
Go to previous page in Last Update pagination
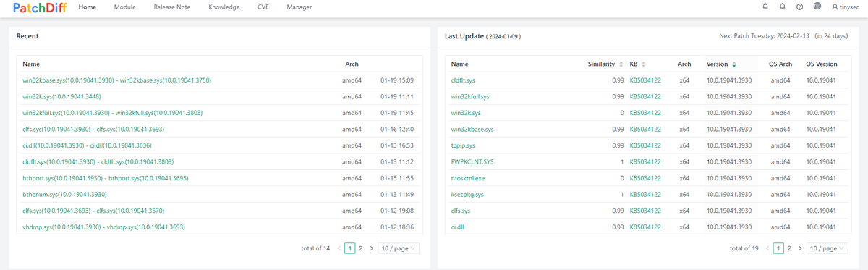click(768, 248)
